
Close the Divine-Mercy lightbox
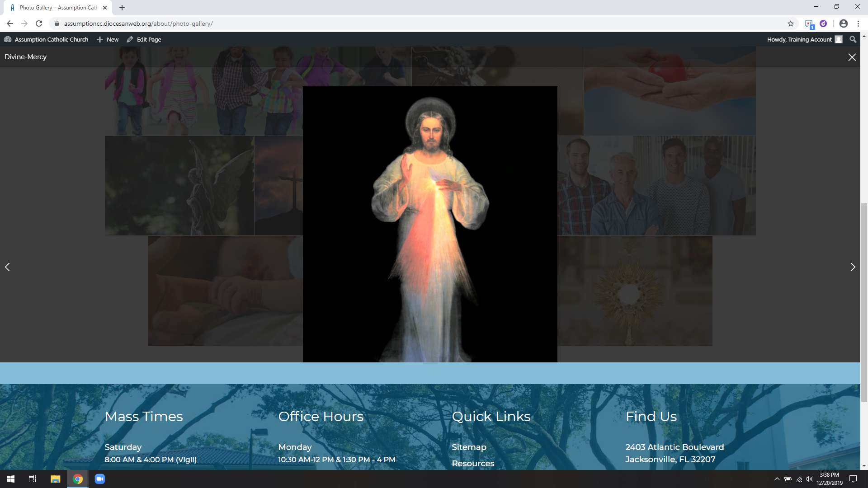coord(852,57)
